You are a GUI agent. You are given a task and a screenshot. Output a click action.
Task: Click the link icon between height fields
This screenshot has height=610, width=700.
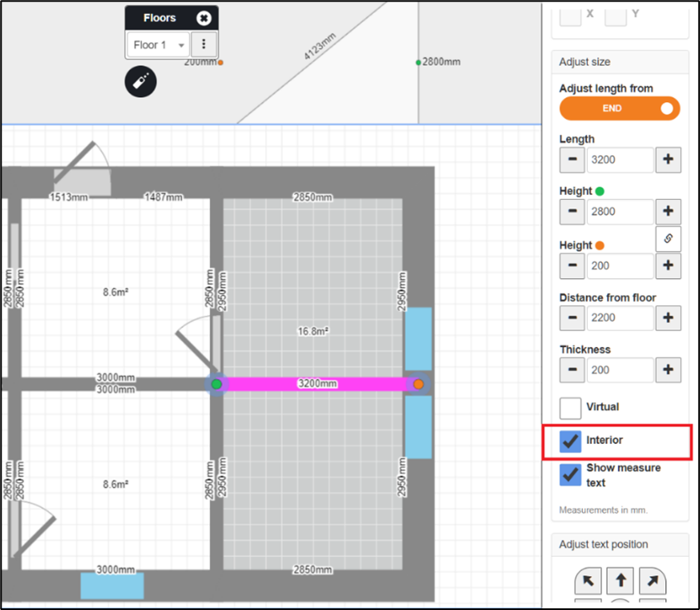click(668, 239)
